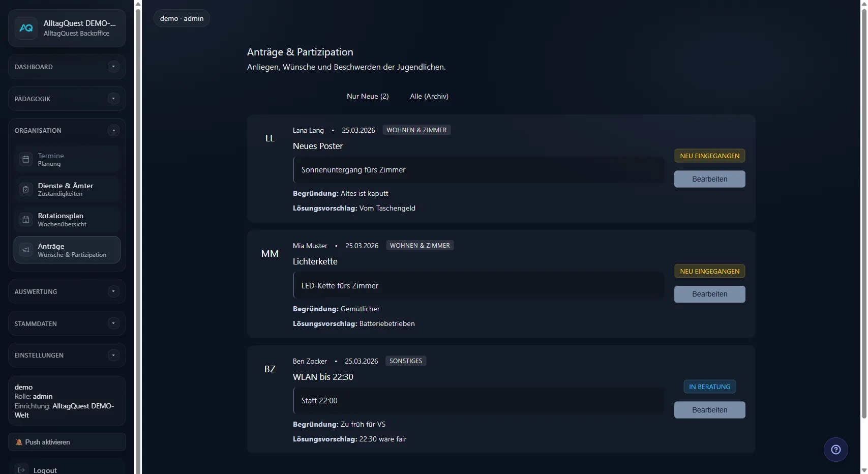Click the MM avatar of Mia Muster
868x474 pixels.
pyautogui.click(x=270, y=254)
